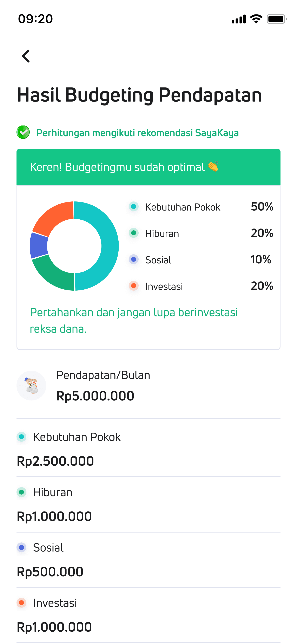The height and width of the screenshot is (644, 297).
Task: Tap the Sosial bullet dot in the breakdown list
Action: 21,547
